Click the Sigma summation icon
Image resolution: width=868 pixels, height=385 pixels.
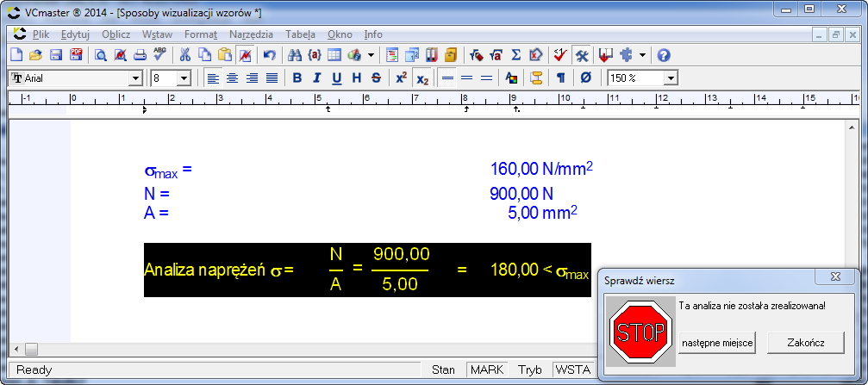pos(516,55)
